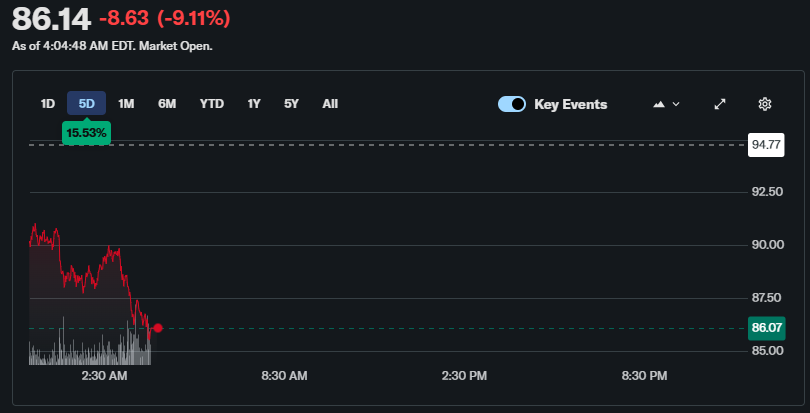
Task: Switch to 6M time range
Action: (x=167, y=103)
